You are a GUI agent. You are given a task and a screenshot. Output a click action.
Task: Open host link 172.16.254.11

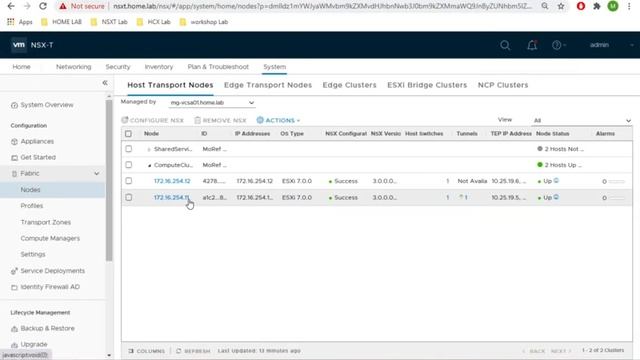tap(171, 197)
